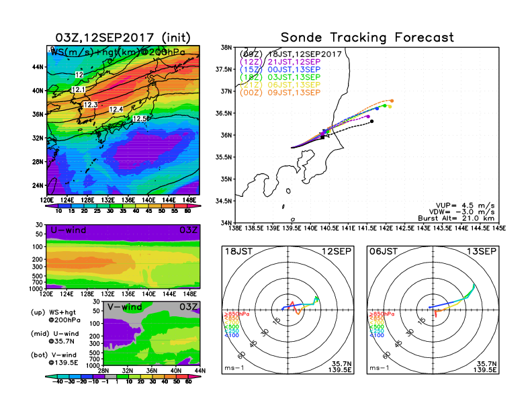Click the orange track endpoint dot
This screenshot has height=411, width=532.
[392, 101]
